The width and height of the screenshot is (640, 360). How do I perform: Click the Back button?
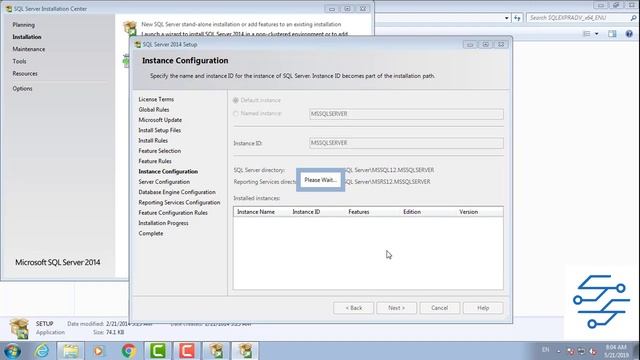coord(353,308)
